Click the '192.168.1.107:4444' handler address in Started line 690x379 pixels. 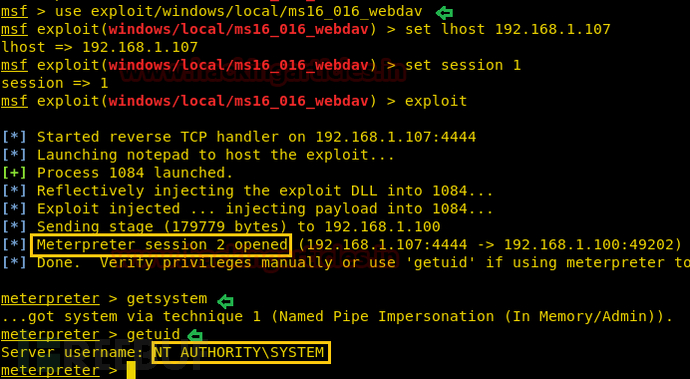click(396, 137)
